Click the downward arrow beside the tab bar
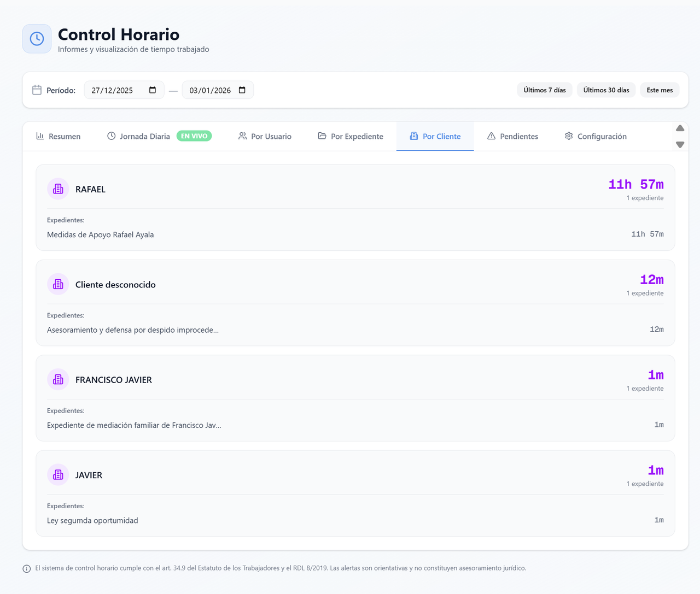This screenshot has width=700, height=594. 680,145
